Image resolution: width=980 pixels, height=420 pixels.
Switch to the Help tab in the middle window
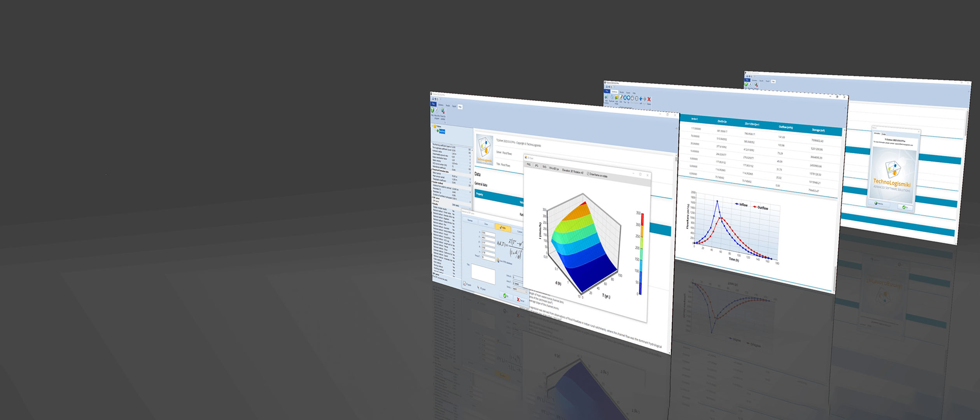(x=634, y=93)
